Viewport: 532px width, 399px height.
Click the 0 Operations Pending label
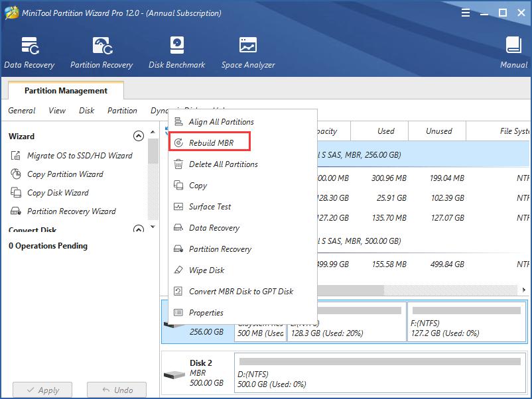coord(48,246)
